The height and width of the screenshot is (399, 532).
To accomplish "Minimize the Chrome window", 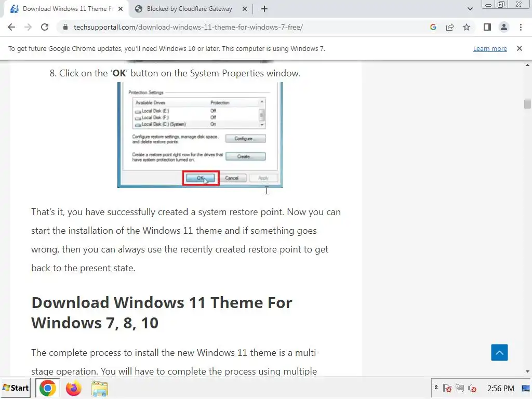I will pos(488,5).
